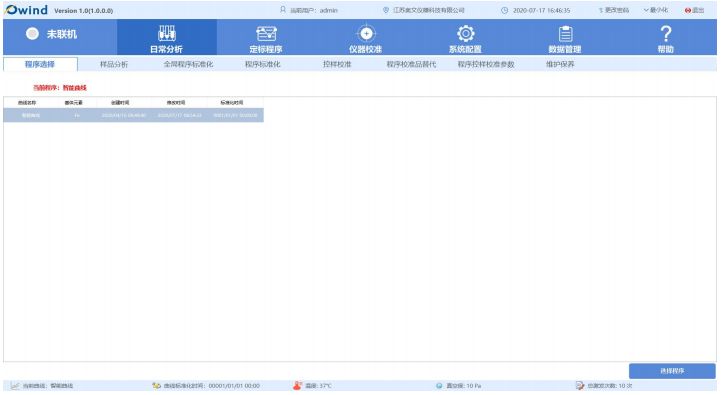
Task: Open the 定标程序 calibration program module
Action: point(266,38)
